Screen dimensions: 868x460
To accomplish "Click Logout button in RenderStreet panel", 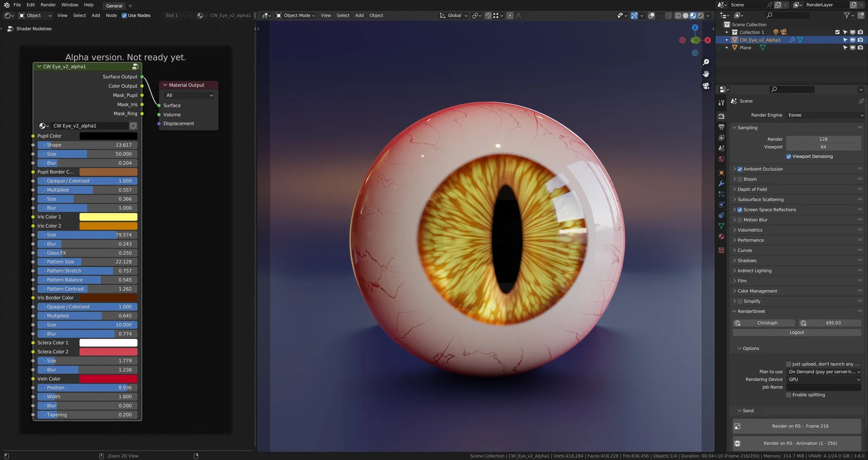I will (797, 333).
